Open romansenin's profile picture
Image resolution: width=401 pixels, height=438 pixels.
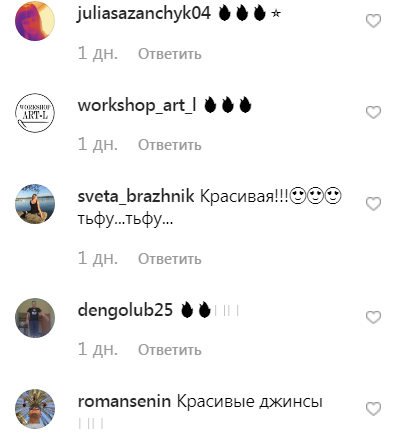click(x=35, y=409)
